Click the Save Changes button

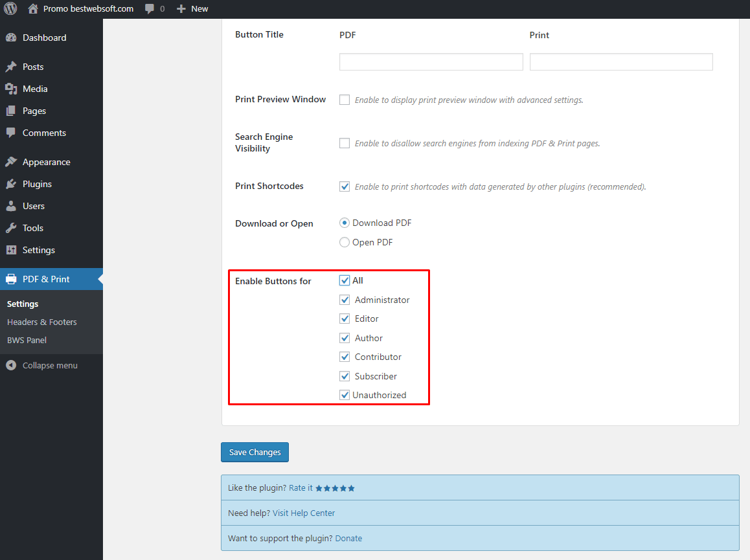pyautogui.click(x=255, y=453)
